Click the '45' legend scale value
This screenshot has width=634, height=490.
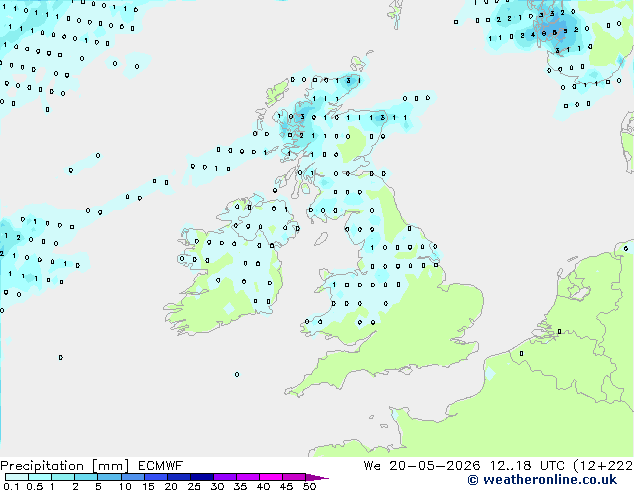coord(286,486)
